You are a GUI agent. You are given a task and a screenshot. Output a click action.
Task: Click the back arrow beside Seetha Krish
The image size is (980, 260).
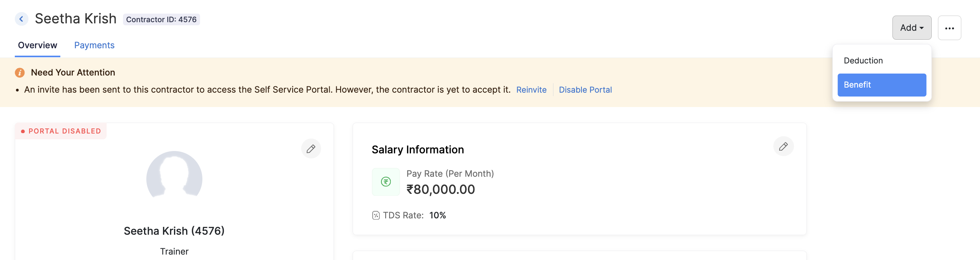click(x=21, y=19)
